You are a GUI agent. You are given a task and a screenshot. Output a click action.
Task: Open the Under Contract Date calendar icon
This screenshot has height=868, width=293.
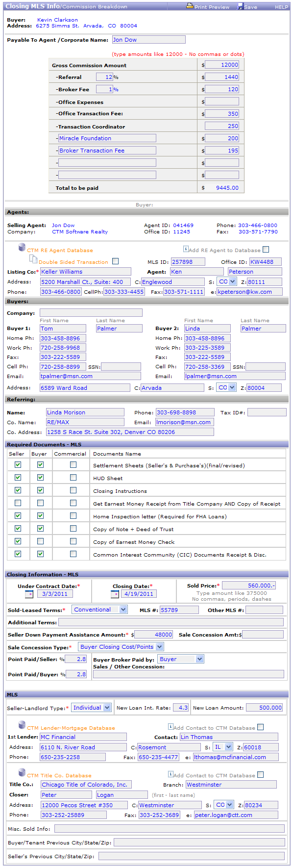tap(29, 594)
